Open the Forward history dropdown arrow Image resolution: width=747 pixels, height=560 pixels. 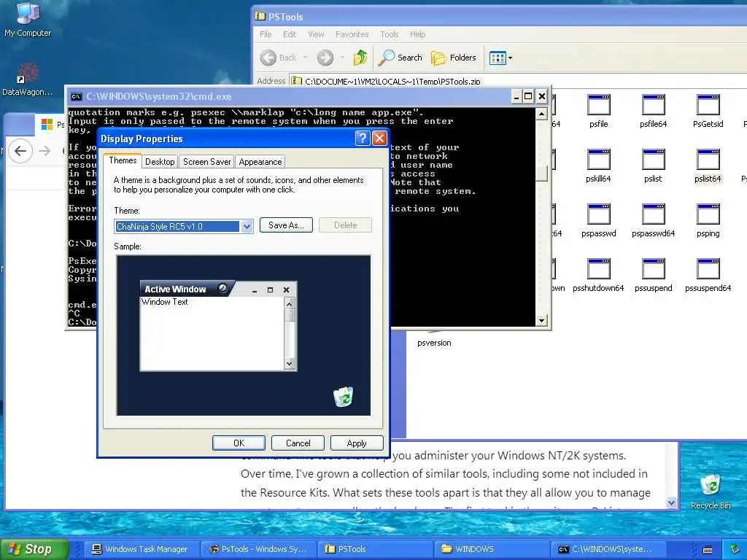(x=342, y=58)
